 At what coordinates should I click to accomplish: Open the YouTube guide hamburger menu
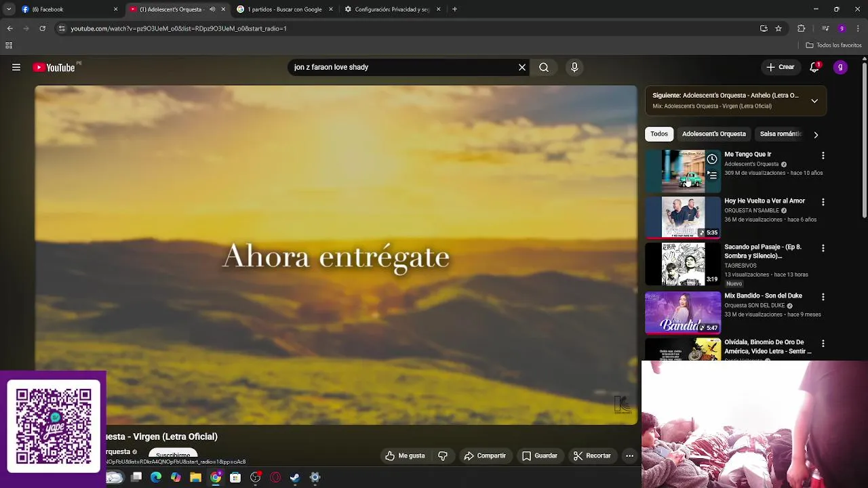coord(16,67)
